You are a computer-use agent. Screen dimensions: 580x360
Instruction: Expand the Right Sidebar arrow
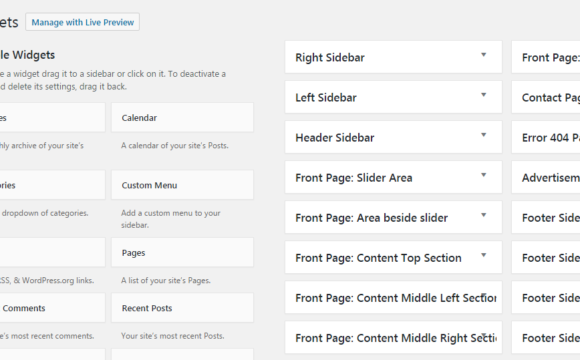483,55
